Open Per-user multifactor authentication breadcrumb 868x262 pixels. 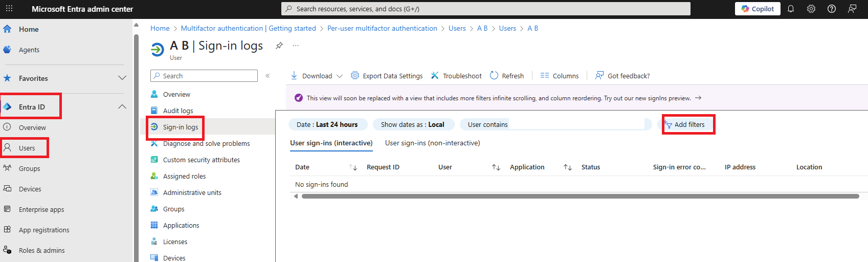click(x=382, y=28)
